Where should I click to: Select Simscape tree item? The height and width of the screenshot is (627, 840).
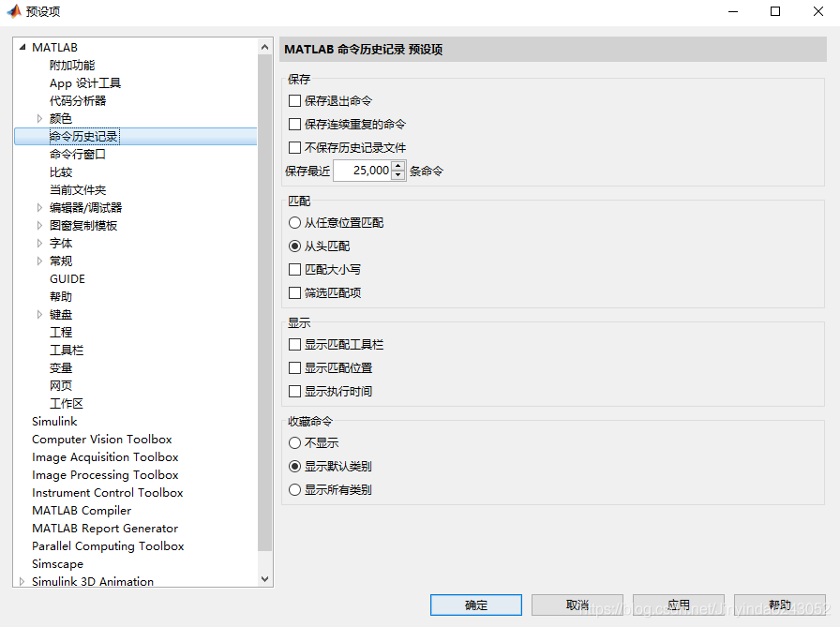pyautogui.click(x=57, y=564)
